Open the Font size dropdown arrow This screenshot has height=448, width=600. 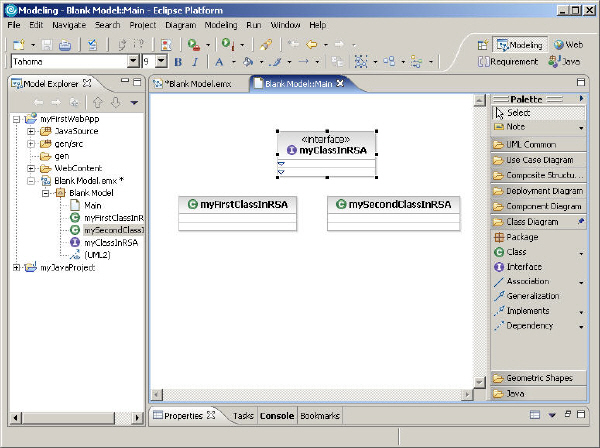161,61
